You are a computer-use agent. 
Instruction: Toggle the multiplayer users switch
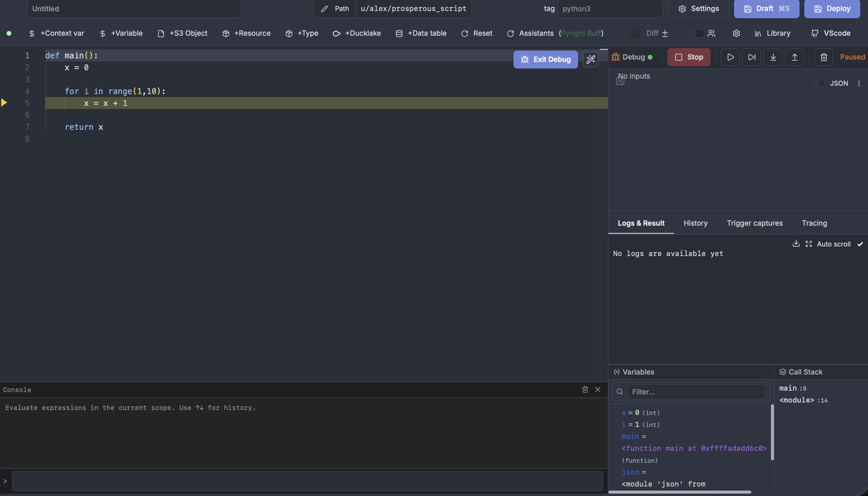click(x=696, y=33)
